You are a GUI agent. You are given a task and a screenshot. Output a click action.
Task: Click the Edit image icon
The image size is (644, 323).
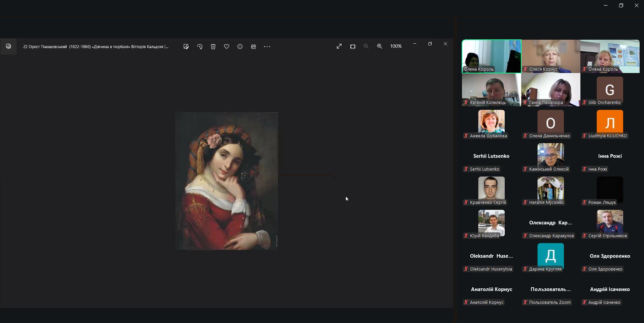pyautogui.click(x=186, y=46)
